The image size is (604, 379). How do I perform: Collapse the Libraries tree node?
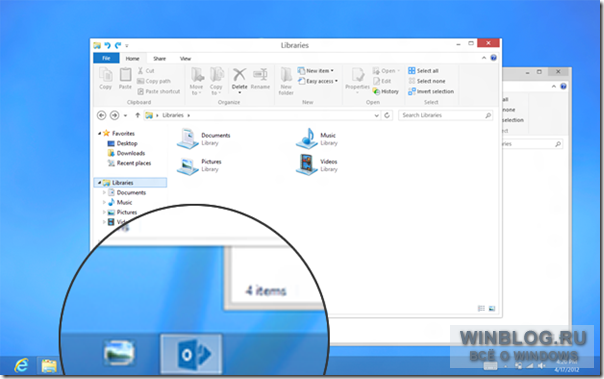pyautogui.click(x=99, y=183)
